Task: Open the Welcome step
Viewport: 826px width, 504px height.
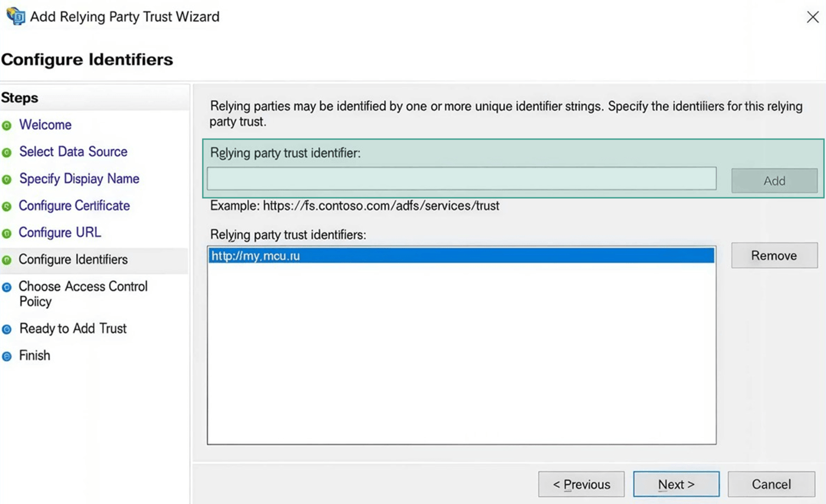Action: [x=45, y=125]
